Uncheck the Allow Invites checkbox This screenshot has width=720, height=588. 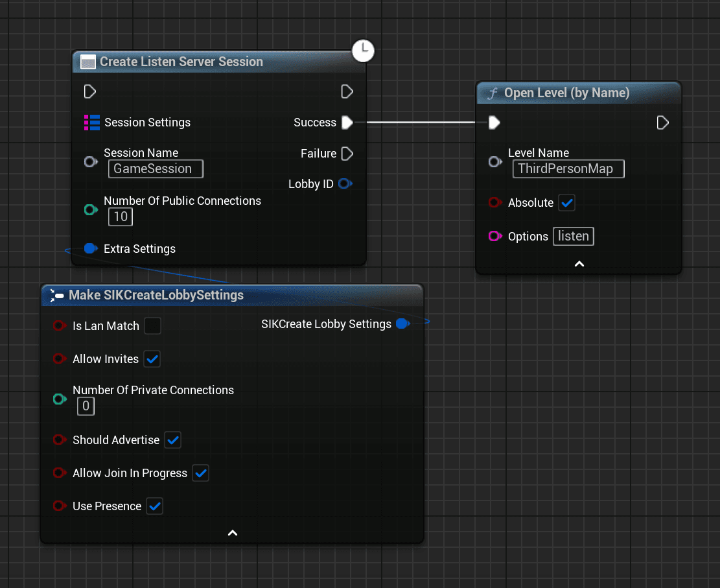pos(152,359)
